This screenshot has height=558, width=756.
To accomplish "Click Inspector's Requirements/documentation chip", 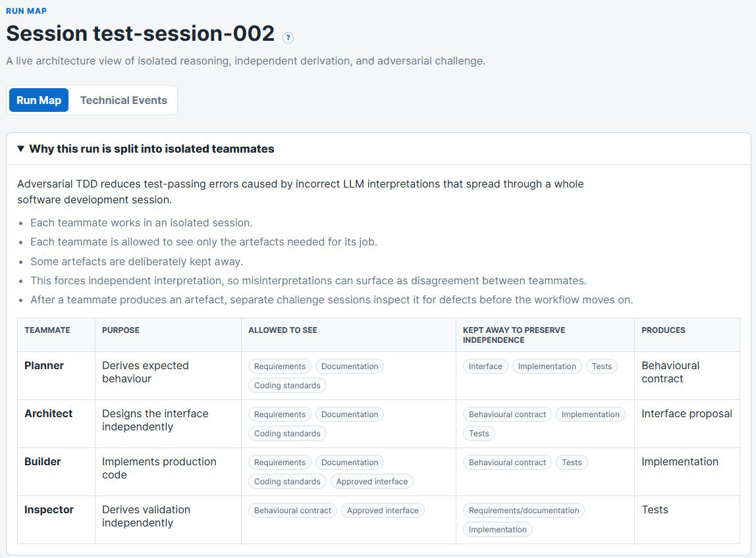I will 524,511.
